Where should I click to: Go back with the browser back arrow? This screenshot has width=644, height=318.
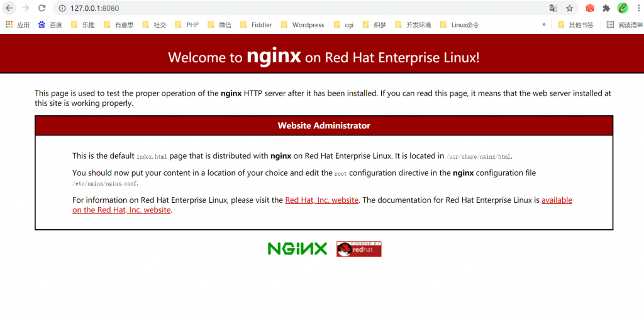pyautogui.click(x=9, y=8)
